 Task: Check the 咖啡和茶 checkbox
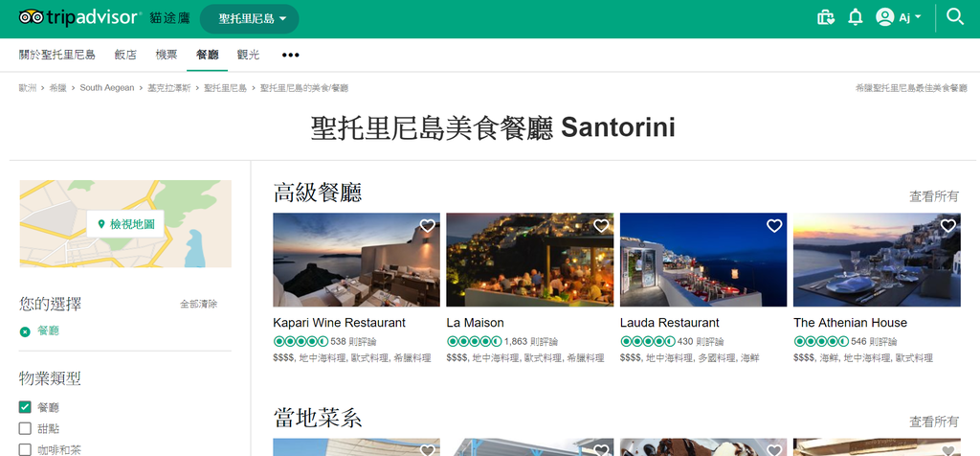[25, 449]
